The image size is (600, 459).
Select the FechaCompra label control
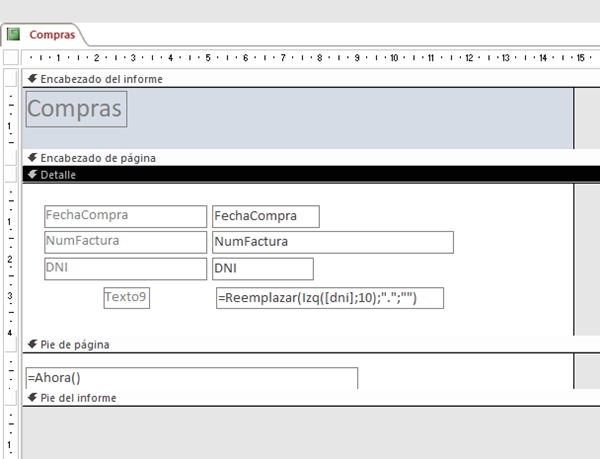pyautogui.click(x=126, y=216)
